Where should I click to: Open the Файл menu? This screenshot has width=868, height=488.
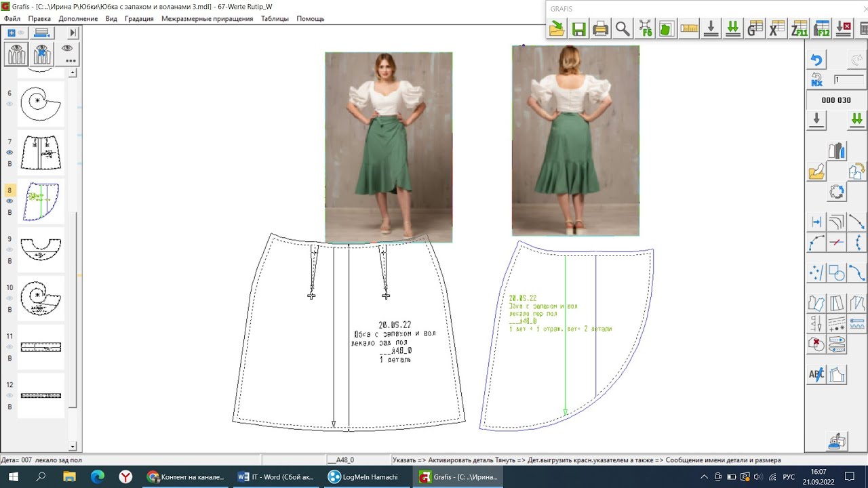12,19
